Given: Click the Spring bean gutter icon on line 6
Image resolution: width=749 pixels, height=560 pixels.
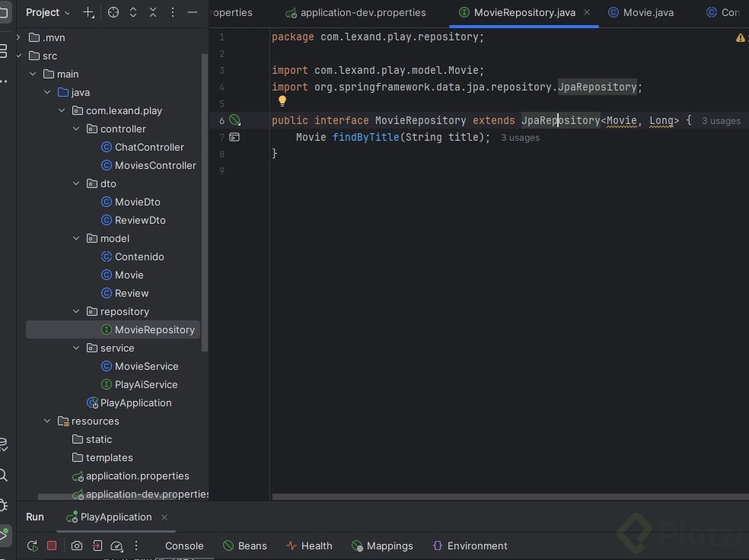Looking at the screenshot, I should pyautogui.click(x=234, y=120).
